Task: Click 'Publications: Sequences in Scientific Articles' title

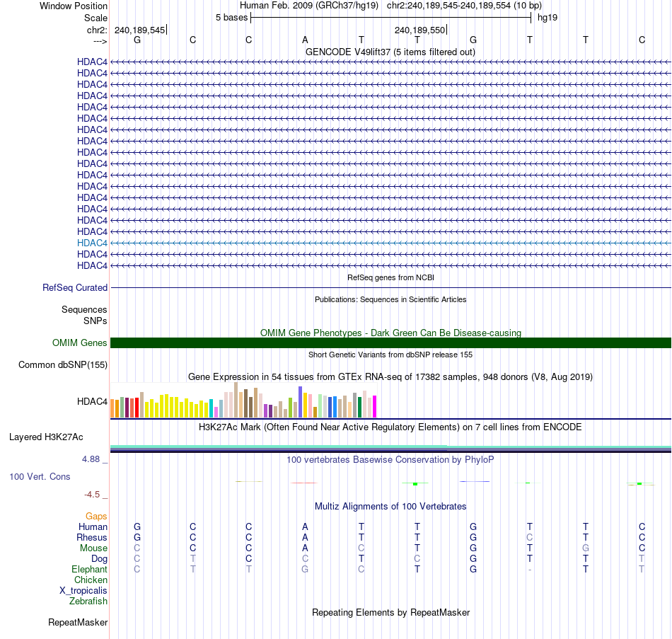Action: pyautogui.click(x=390, y=299)
